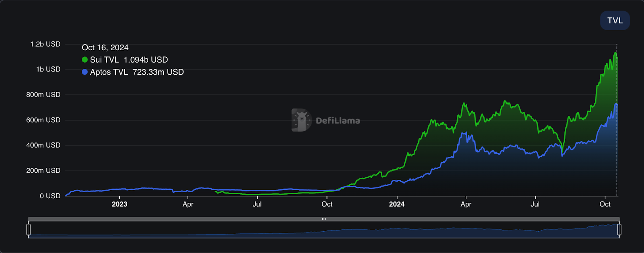Click the first "Apr" label after 2023
This screenshot has height=253, width=644.
point(188,204)
